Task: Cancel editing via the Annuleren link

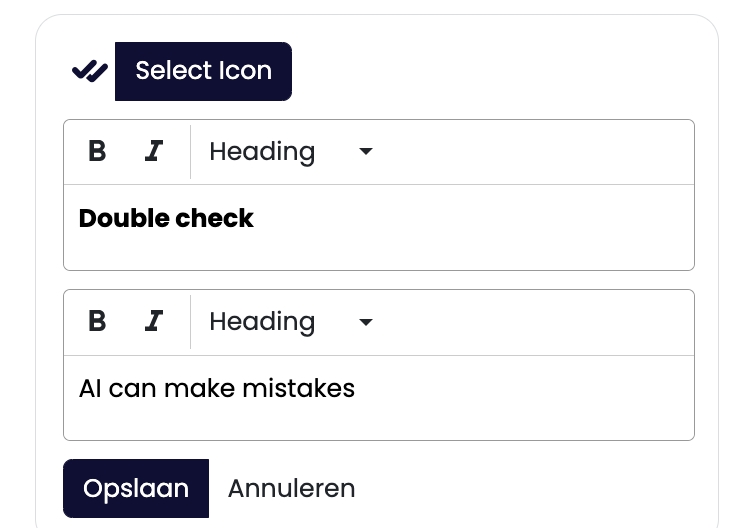Action: 291,489
